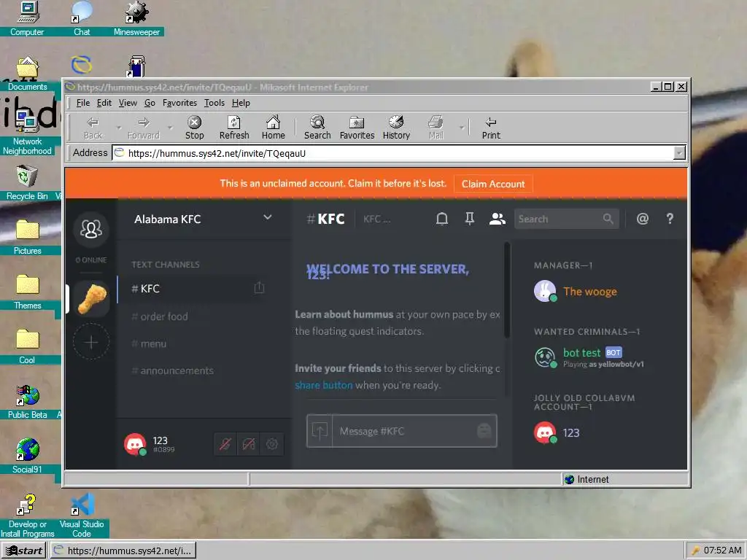Open the help question mark icon
This screenshot has width=747, height=560.
tap(670, 219)
